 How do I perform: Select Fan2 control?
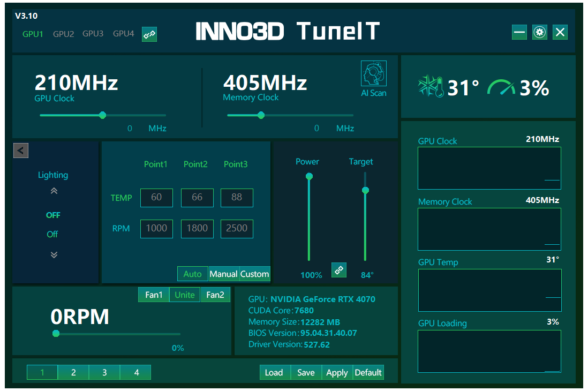[215, 295]
